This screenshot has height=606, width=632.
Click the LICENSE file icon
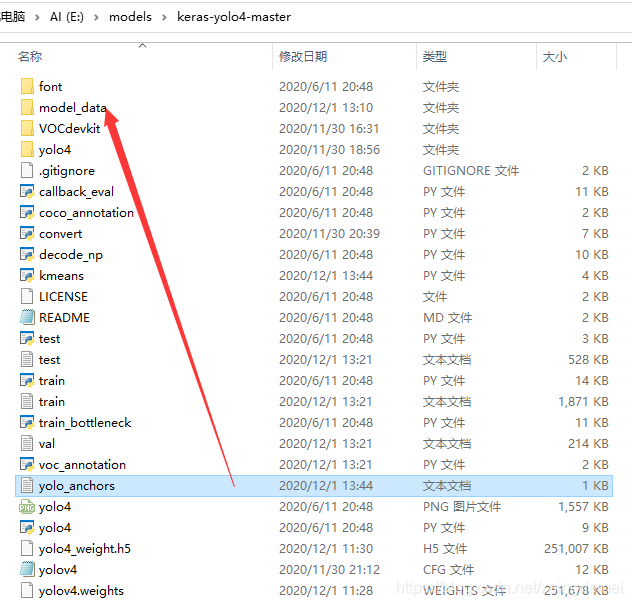pyautogui.click(x=27, y=296)
